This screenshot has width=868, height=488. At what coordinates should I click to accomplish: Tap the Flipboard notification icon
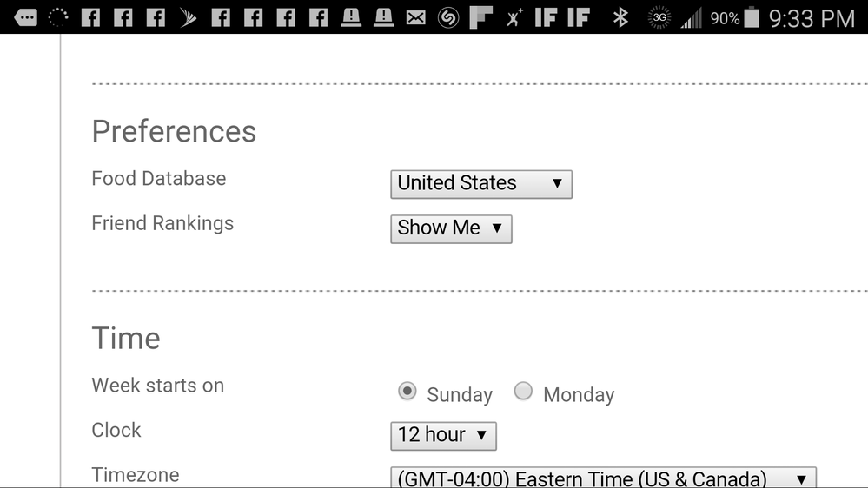click(480, 17)
